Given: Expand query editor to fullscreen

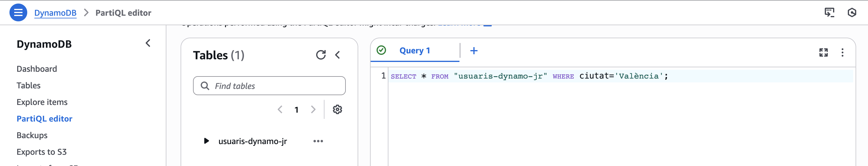Looking at the screenshot, I should 823,52.
